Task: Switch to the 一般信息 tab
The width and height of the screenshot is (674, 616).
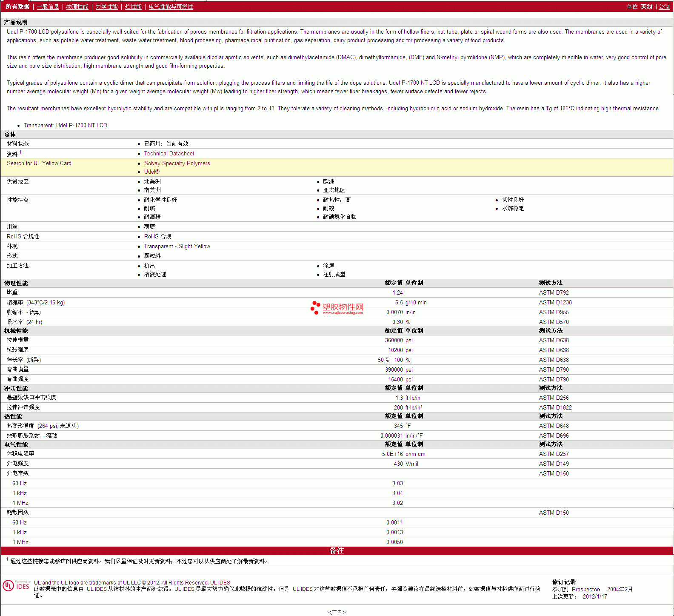Action: [48, 6]
